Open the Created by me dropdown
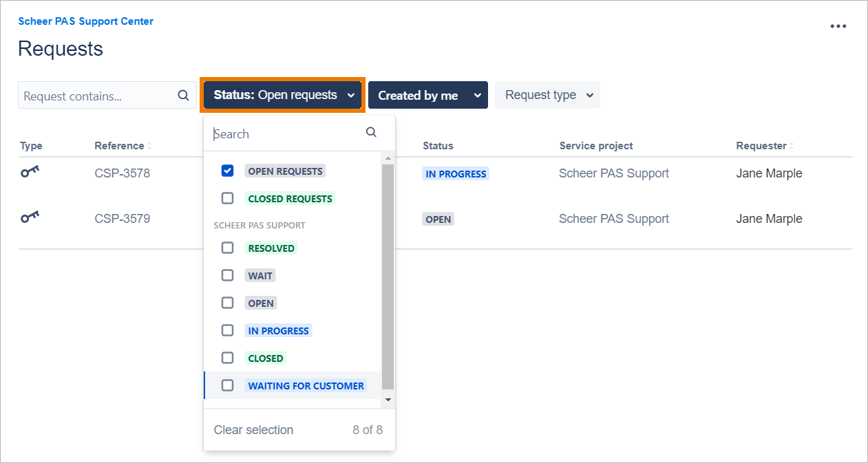This screenshot has width=868, height=463. coord(427,96)
